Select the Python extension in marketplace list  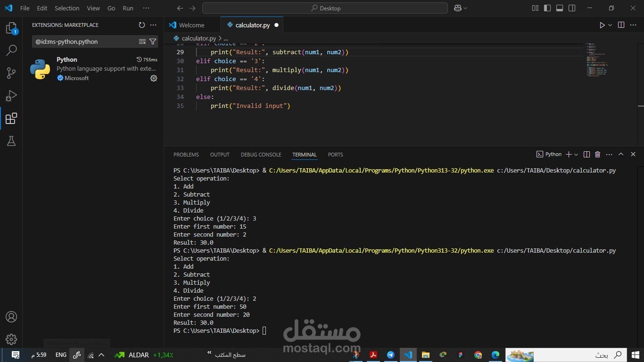click(x=93, y=69)
